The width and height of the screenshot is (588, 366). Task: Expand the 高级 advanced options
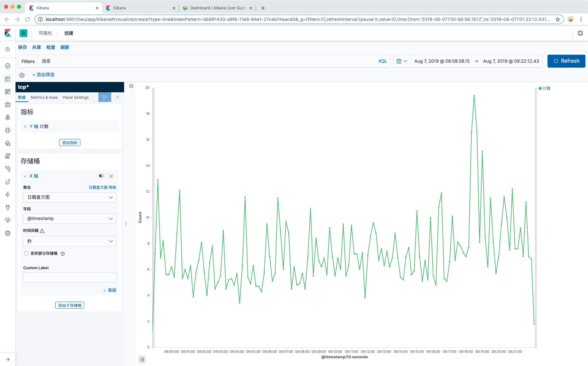tap(110, 290)
